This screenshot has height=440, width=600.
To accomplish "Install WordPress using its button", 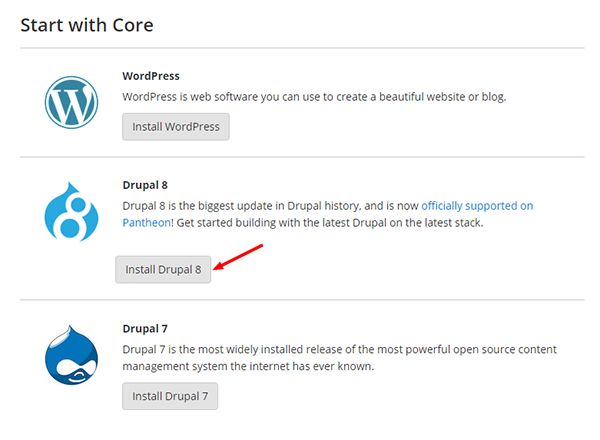I will (x=176, y=127).
